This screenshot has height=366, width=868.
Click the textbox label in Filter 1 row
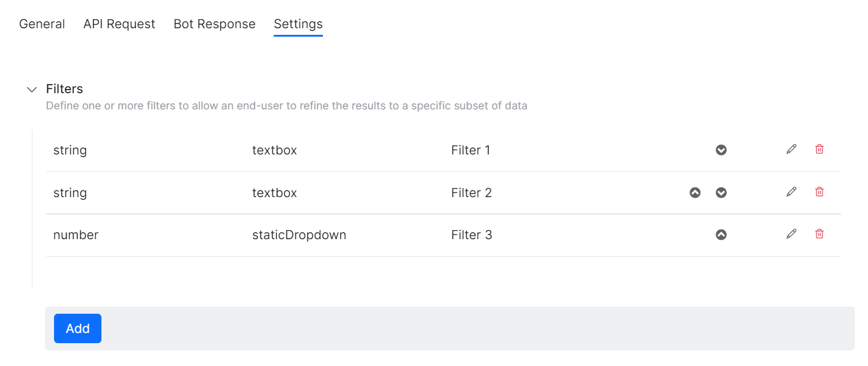pyautogui.click(x=274, y=150)
